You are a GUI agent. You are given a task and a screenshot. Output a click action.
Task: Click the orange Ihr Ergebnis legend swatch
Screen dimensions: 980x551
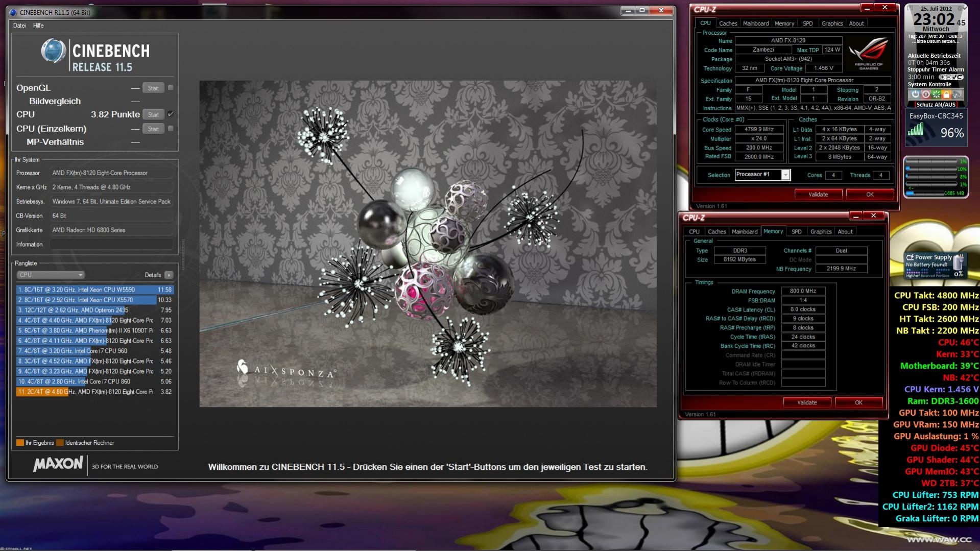click(x=20, y=443)
